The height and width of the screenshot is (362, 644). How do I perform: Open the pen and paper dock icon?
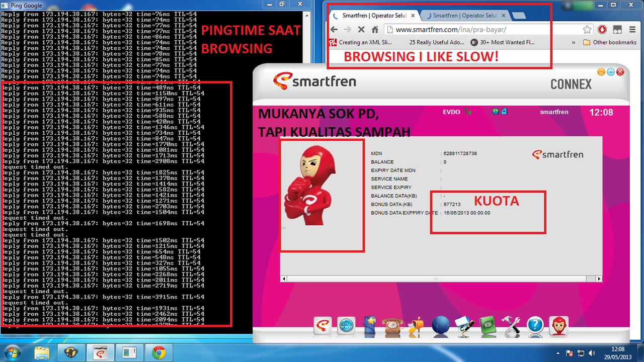click(x=464, y=326)
